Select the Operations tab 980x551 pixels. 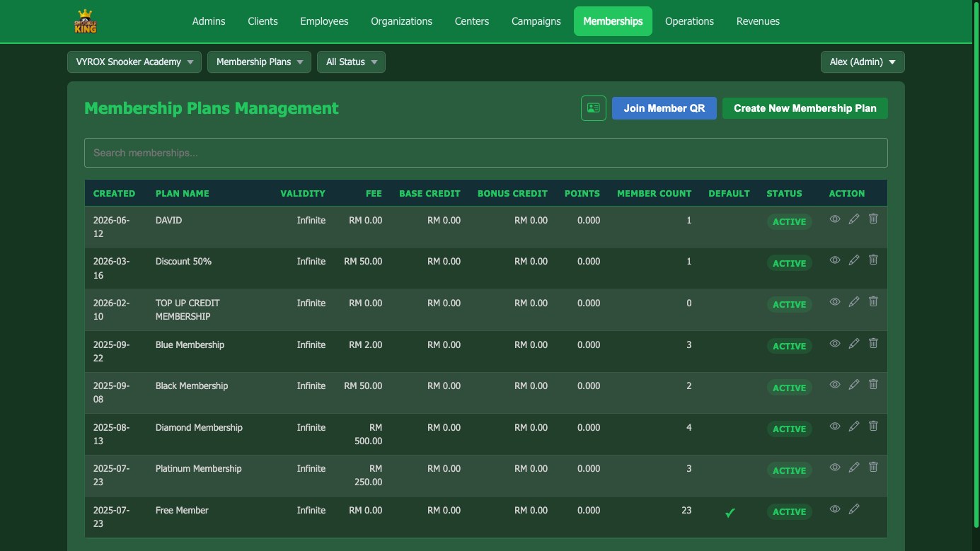[x=689, y=21]
